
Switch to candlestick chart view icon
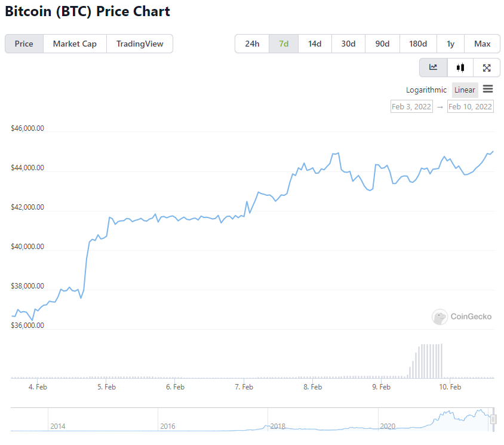click(460, 67)
